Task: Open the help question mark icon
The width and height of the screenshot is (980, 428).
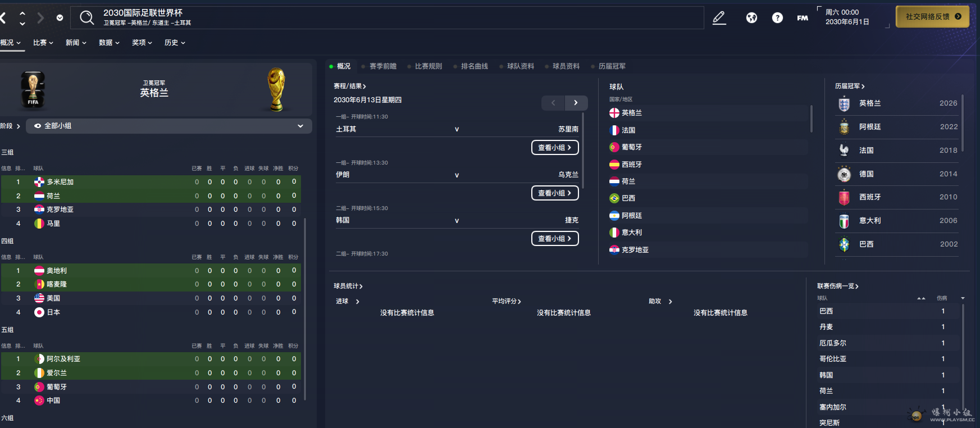Action: point(777,18)
